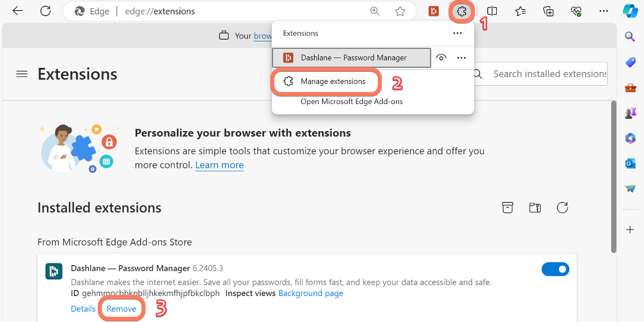Click the Personalize your browser with extensions heading

point(243,133)
